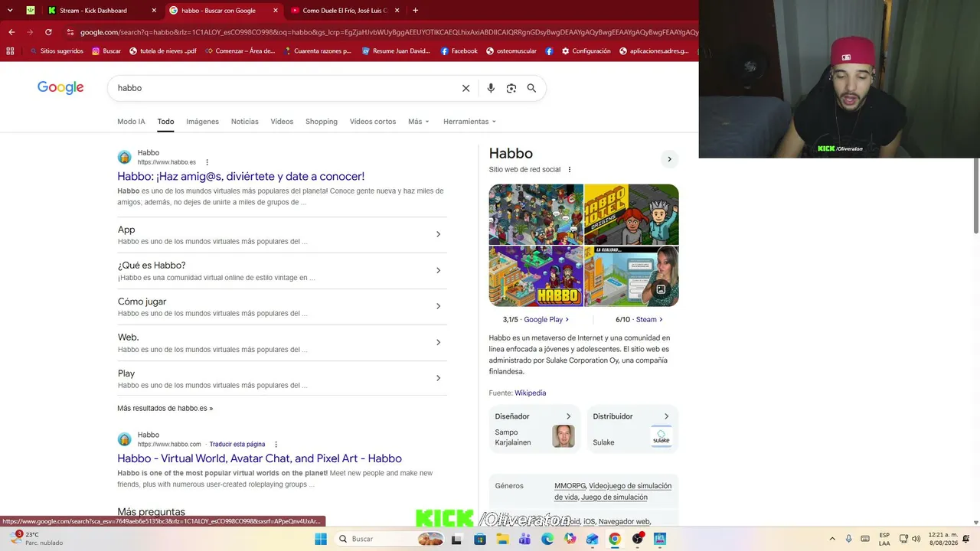This screenshot has width=980, height=551.
Task: Reload the current page
Action: pyautogui.click(x=48, y=32)
